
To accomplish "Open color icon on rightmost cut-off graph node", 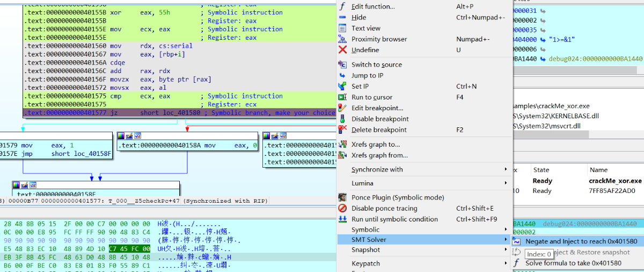I will tap(266, 136).
